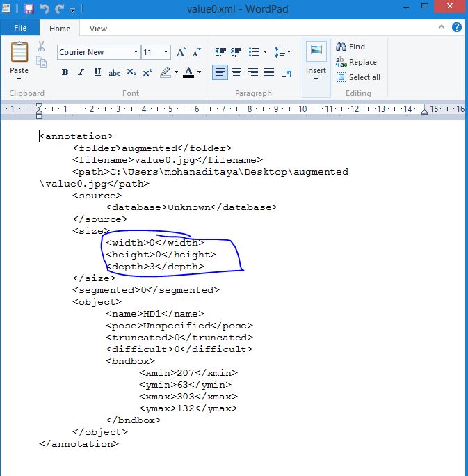Click the Save icon in quick access toolbar
The image size is (468, 476).
click(x=29, y=9)
